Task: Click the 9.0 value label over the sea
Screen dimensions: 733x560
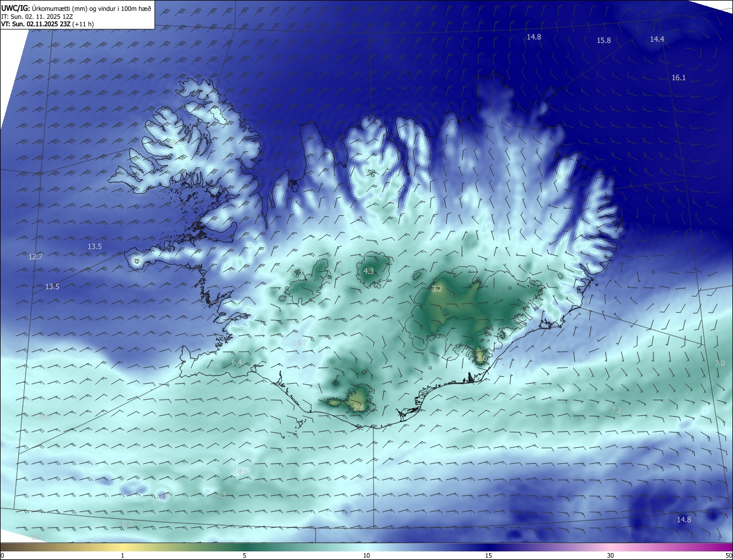Action: coord(44,417)
